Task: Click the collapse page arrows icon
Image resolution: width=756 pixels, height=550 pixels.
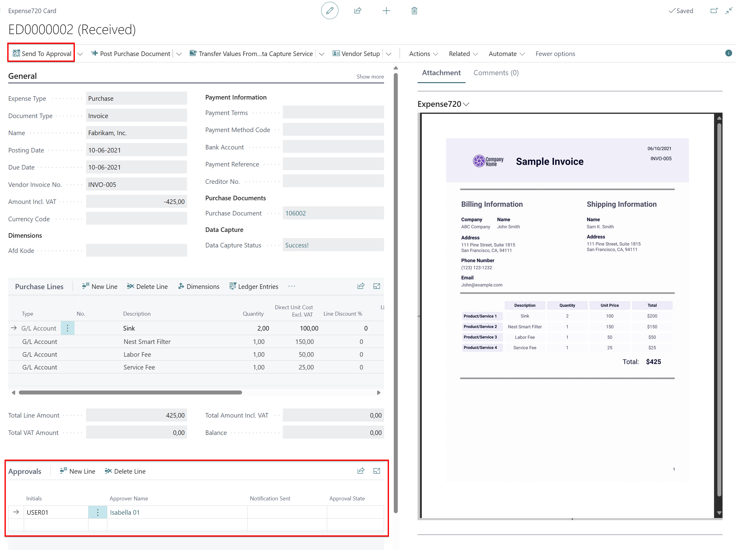Action: click(x=729, y=11)
